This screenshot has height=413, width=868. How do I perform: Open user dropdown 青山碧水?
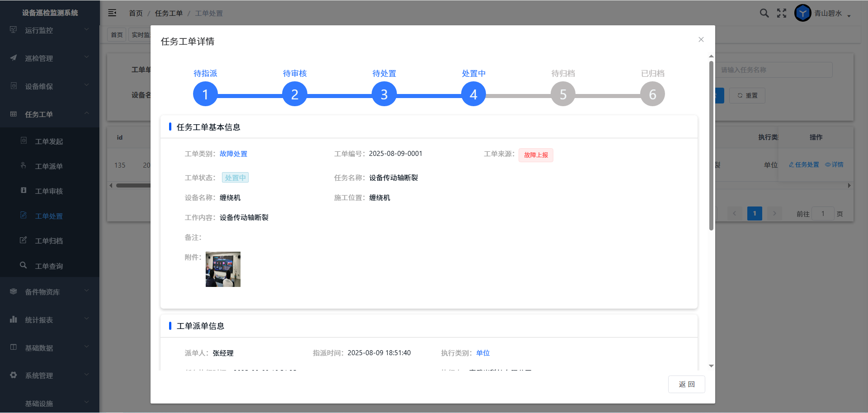(832, 14)
